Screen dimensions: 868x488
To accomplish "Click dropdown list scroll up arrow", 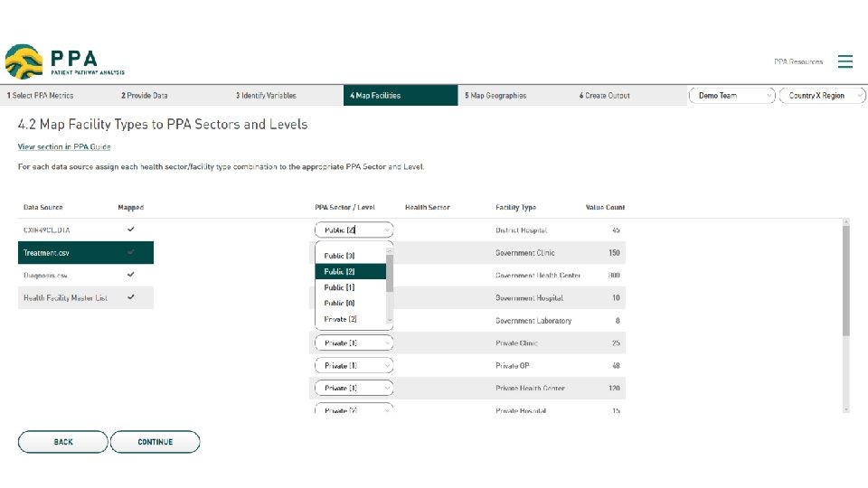I will point(390,250).
